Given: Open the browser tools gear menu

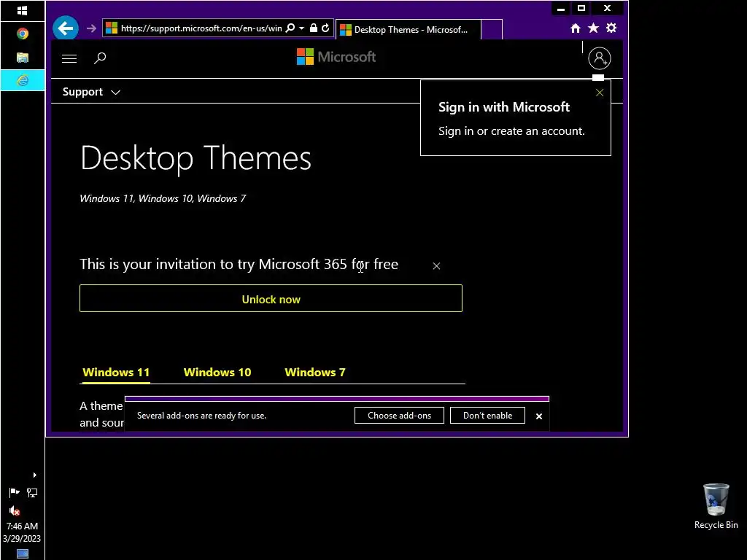Looking at the screenshot, I should coord(611,28).
